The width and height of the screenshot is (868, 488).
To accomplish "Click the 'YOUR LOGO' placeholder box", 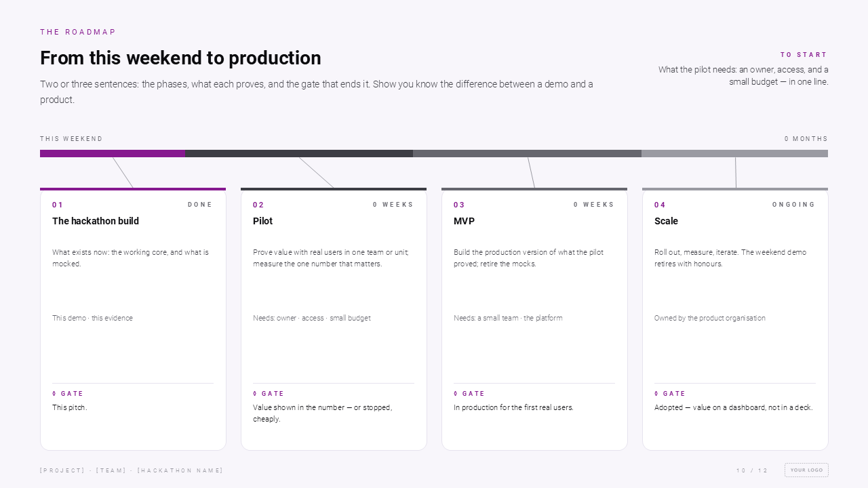I will (806, 470).
